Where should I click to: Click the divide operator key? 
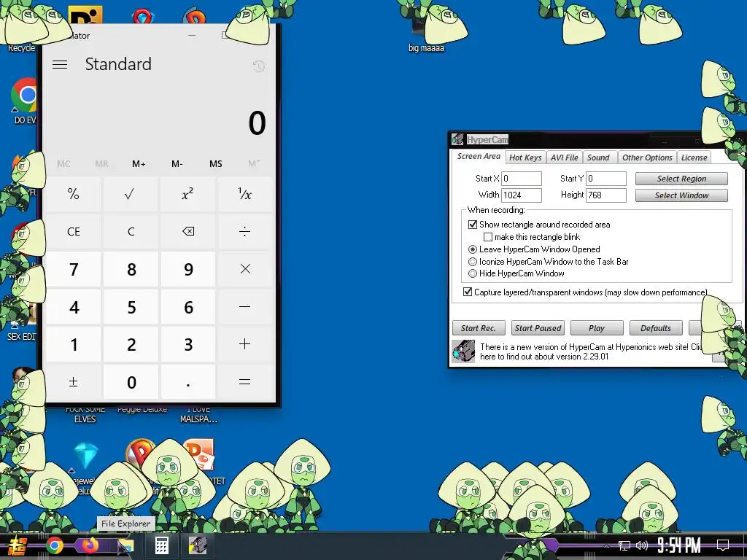pos(245,231)
